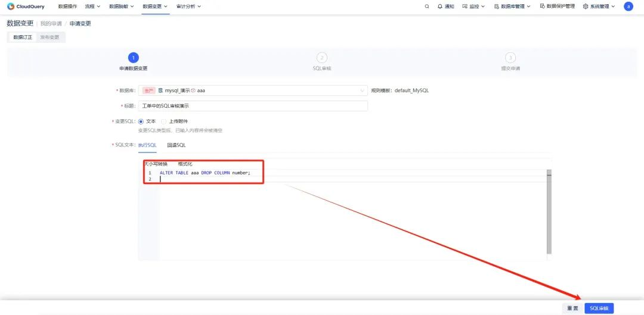The image size is (644, 315).
Task: Expand the 流程 menu
Action: (92, 7)
